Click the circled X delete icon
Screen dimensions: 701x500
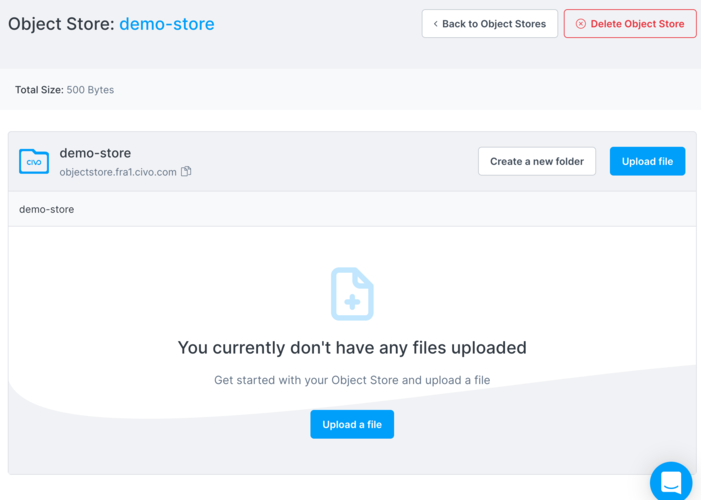point(580,24)
